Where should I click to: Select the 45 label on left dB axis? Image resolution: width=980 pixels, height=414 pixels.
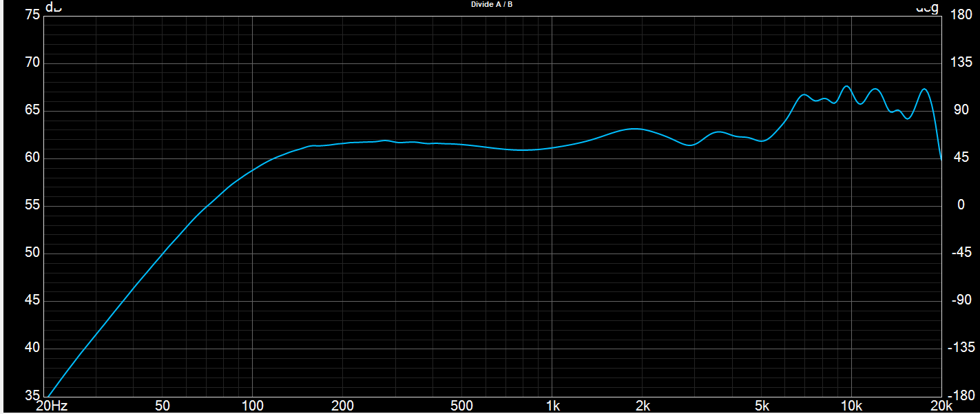32,301
